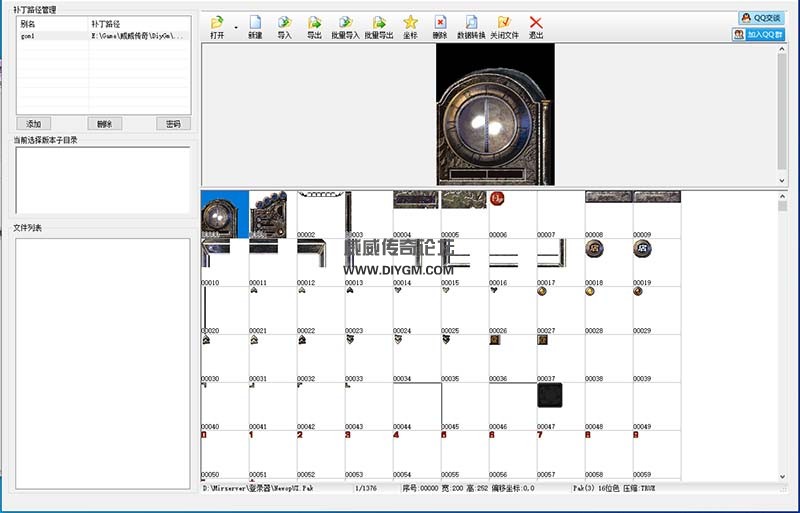Select thumbnail 00019 round button
This screenshot has height=513, width=800.
tap(656, 262)
